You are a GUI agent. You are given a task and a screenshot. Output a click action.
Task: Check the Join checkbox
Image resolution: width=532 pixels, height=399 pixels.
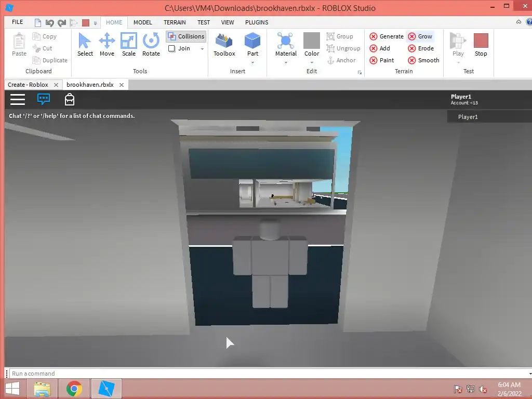coord(171,48)
